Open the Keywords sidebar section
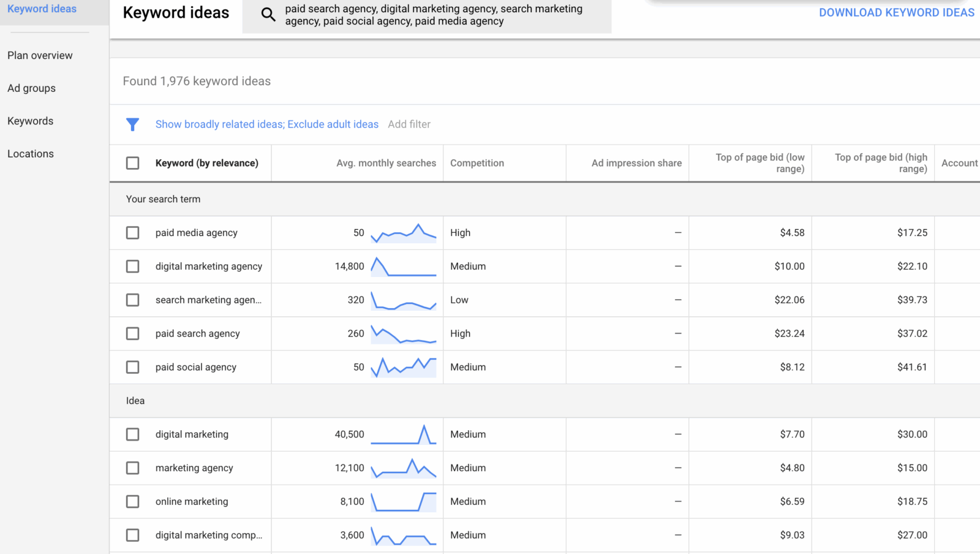 click(30, 121)
